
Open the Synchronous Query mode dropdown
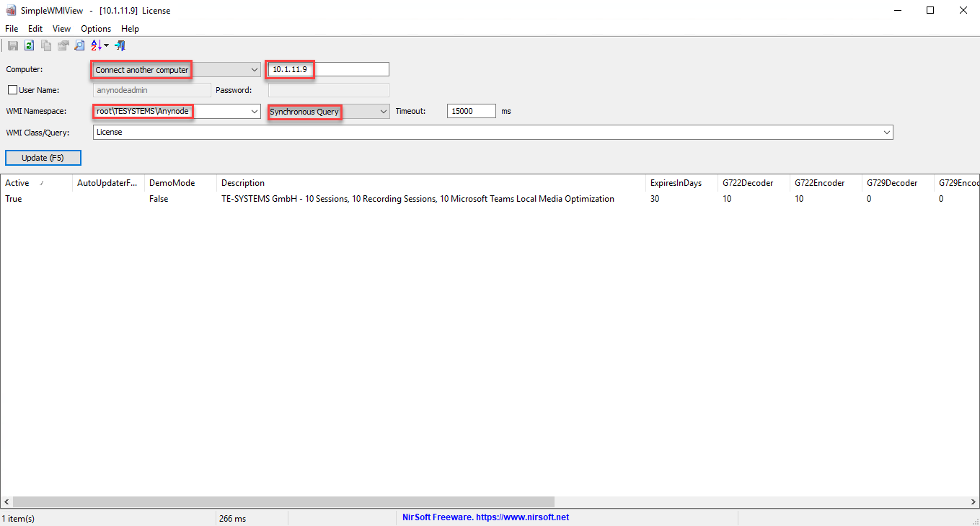tap(382, 111)
